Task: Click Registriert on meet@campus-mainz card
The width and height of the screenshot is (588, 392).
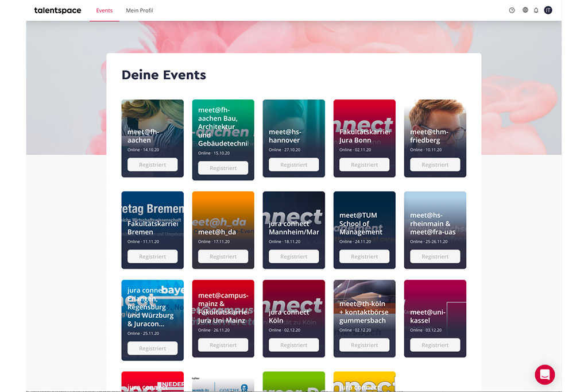Action: tap(223, 345)
